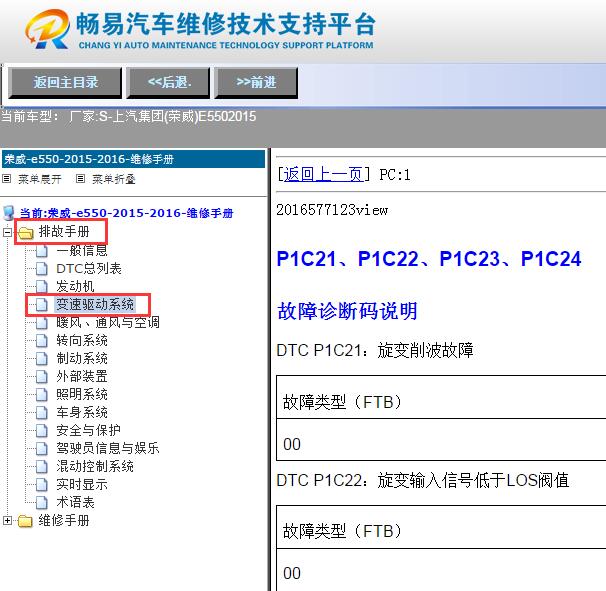Click the page icon next to 外部装置
Image resolution: width=606 pixels, height=591 pixels.
pos(41,376)
